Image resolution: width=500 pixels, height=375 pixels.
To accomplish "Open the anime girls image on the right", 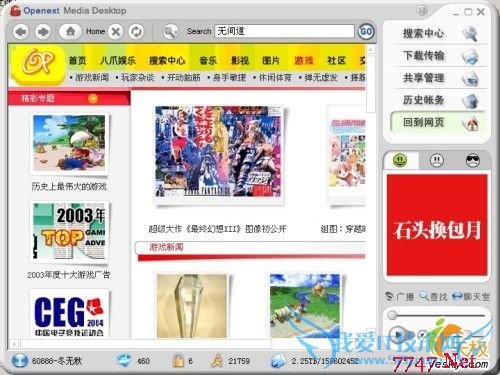I will 347,153.
